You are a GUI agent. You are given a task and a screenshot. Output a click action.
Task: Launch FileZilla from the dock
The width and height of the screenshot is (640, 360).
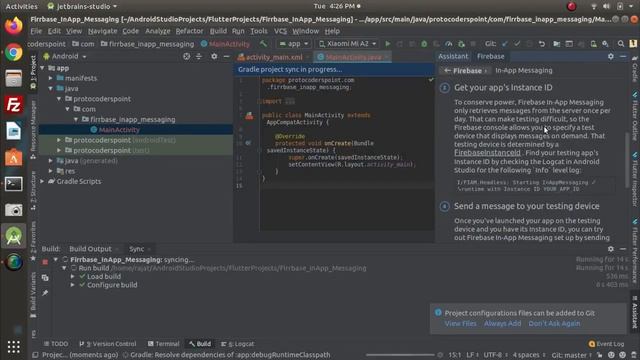[13, 105]
